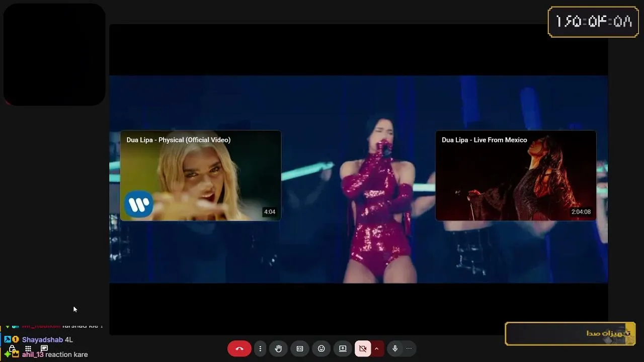Turn the camera back on
Viewport: 644px width, 362px height.
coord(363,348)
